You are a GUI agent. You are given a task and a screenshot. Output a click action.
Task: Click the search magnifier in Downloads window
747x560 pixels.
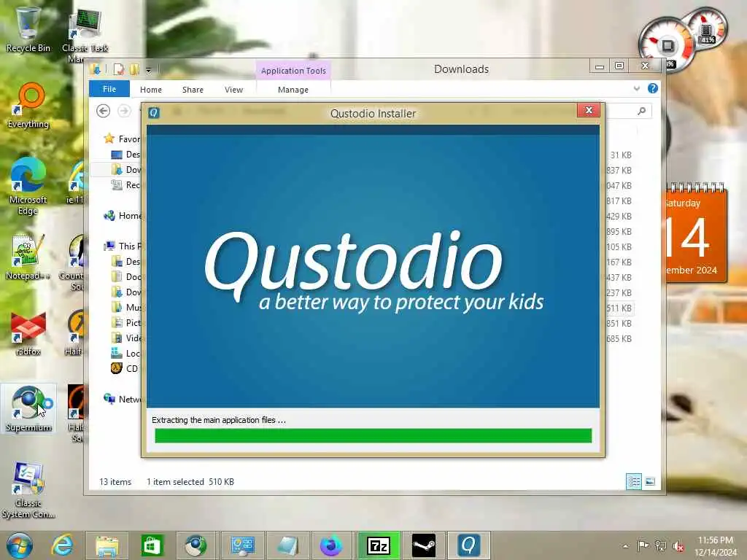pos(642,111)
